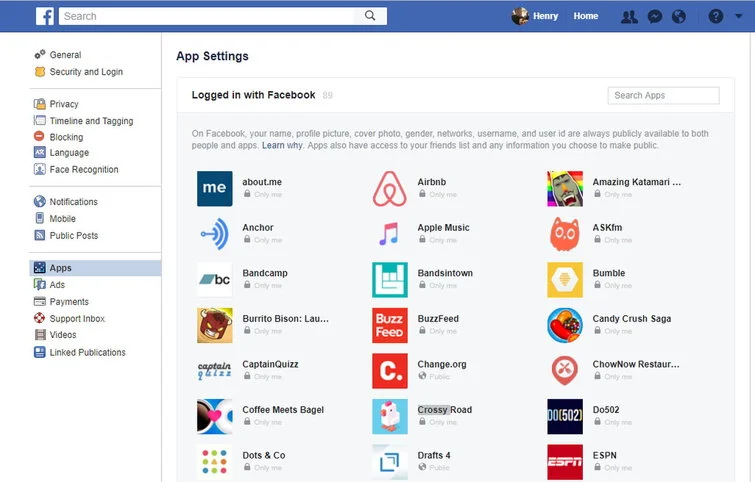
Task: Click the Facebook logo icon
Action: (x=45, y=16)
